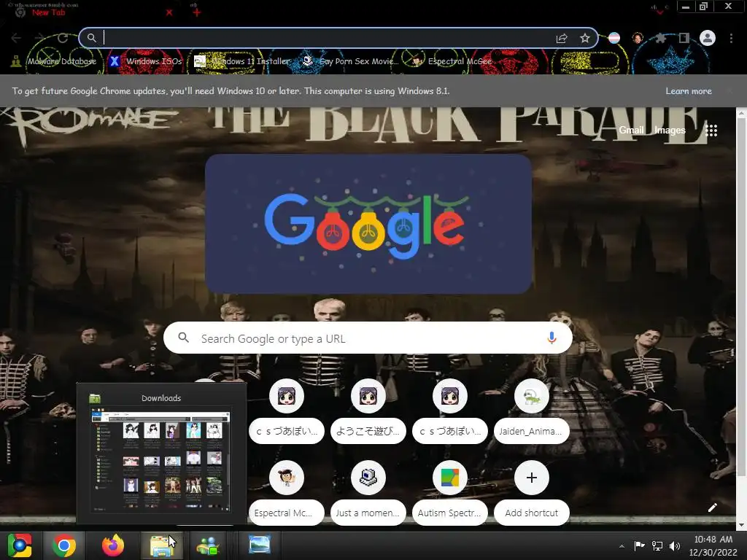Reload the page with the refresh icon
Screen dimensions: 747x560
(63, 38)
